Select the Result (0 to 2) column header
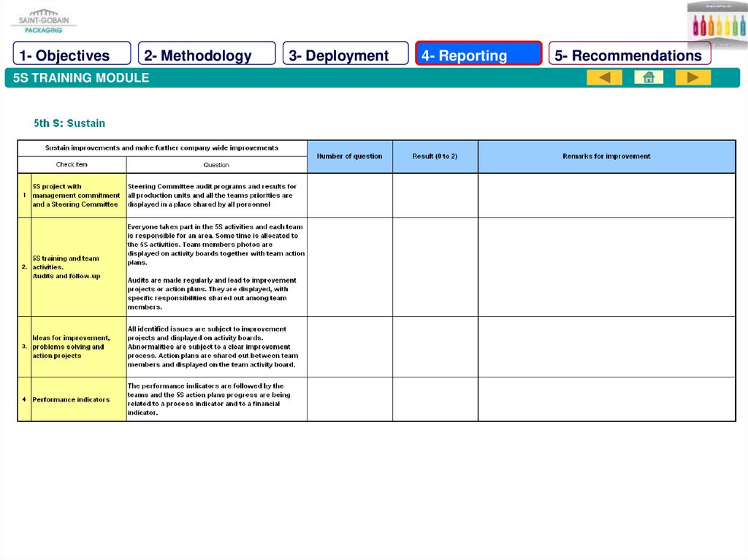748x560 pixels. click(x=435, y=156)
